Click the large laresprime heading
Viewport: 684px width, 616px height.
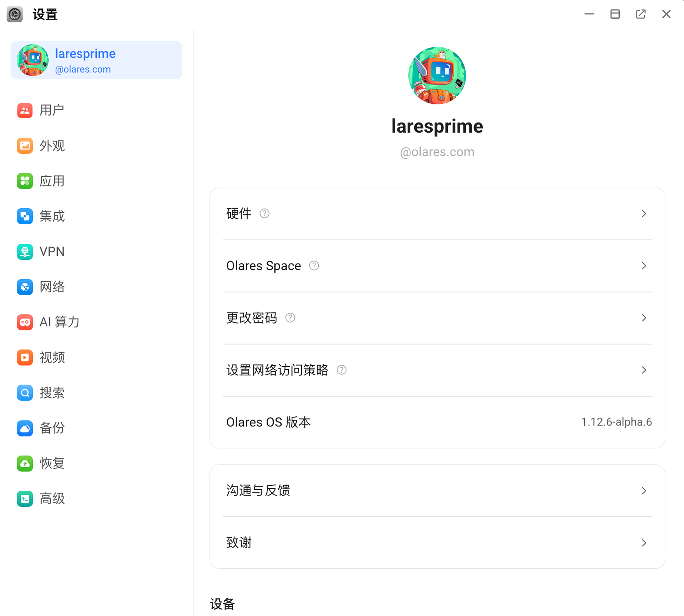pos(437,126)
